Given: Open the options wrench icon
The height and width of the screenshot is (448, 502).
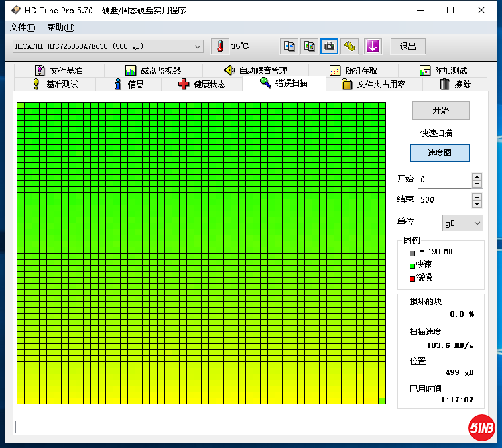Looking at the screenshot, I should [x=350, y=46].
